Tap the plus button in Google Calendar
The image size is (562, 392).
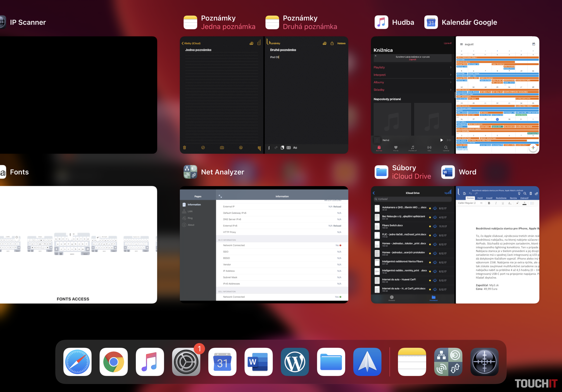[533, 147]
